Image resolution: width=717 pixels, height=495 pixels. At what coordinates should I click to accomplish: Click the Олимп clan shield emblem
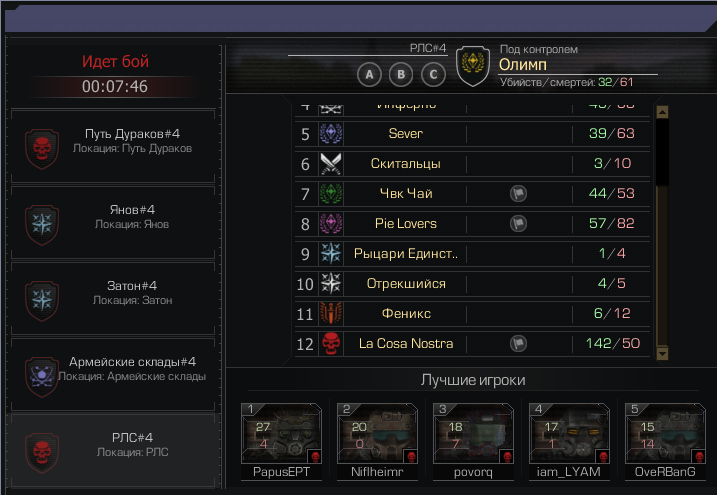click(x=473, y=66)
